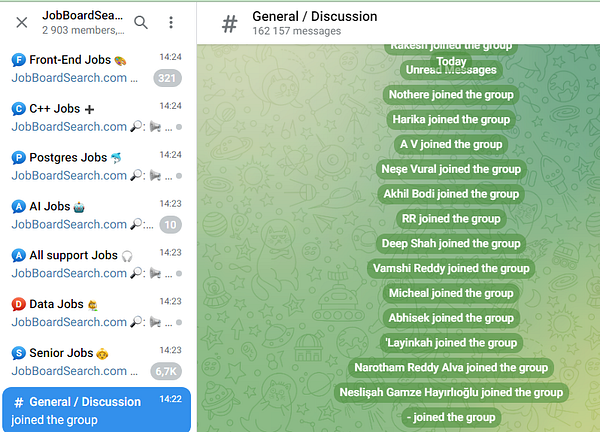
Task: Click the 321 unread badge
Action: pos(167,78)
